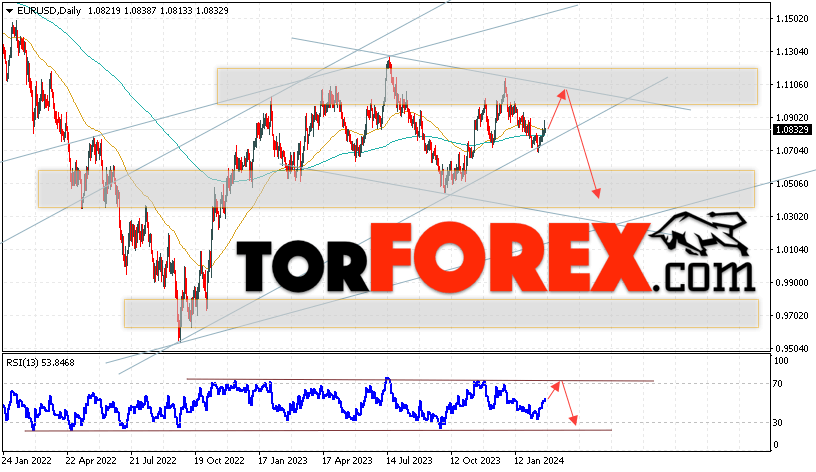Select the lower RSI support line below 30
This screenshot has width=816, height=472.
click(x=318, y=430)
